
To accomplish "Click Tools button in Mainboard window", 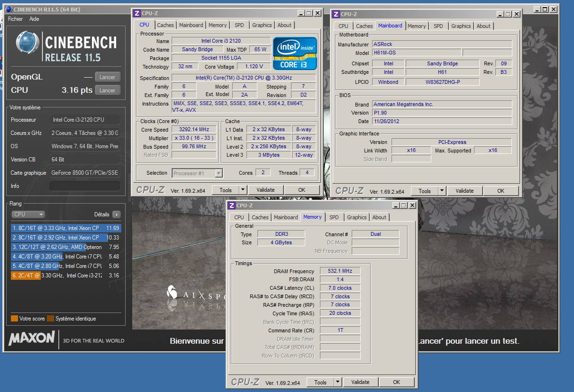I will pyautogui.click(x=425, y=191).
